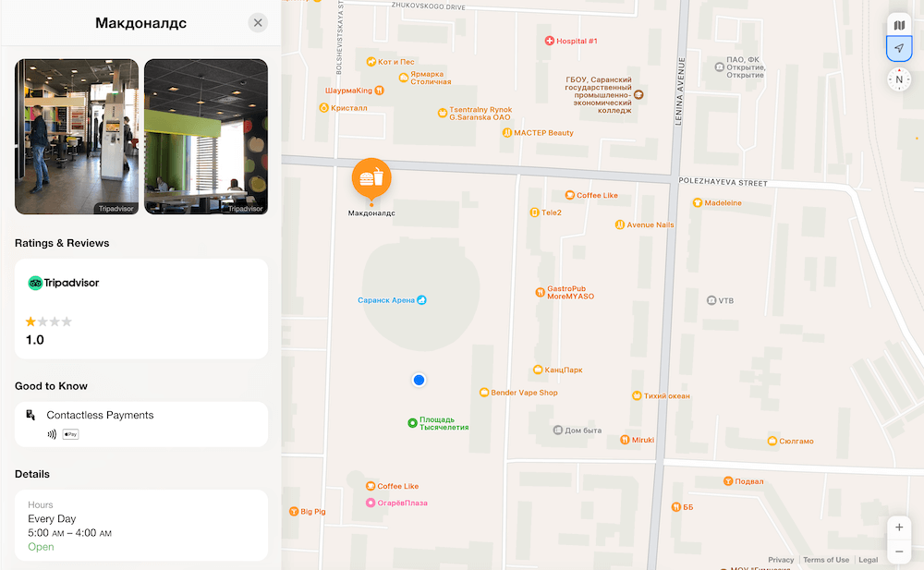
Task: Reset map orientation using the N compass
Action: pyautogui.click(x=898, y=79)
